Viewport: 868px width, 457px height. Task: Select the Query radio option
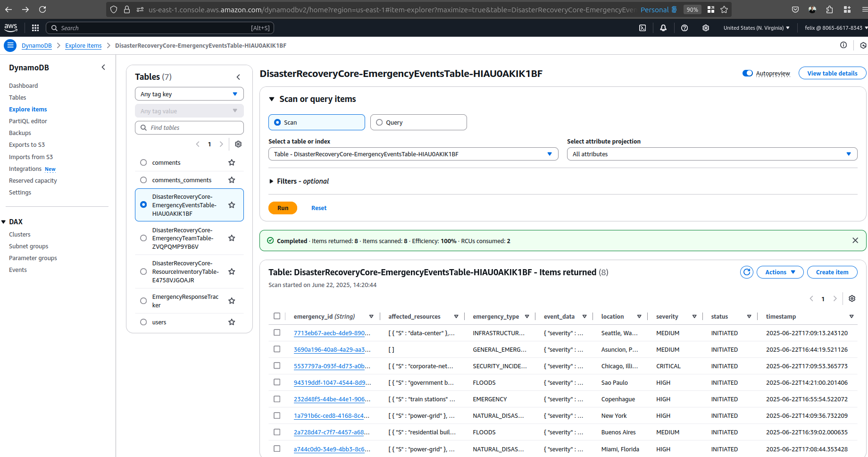point(379,122)
